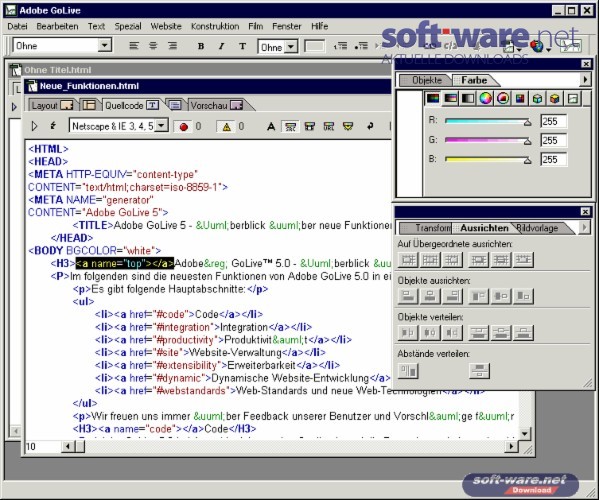Screen dimensions: 599x500
Task: Select the Farbe palette tab
Action: pyautogui.click(x=474, y=80)
